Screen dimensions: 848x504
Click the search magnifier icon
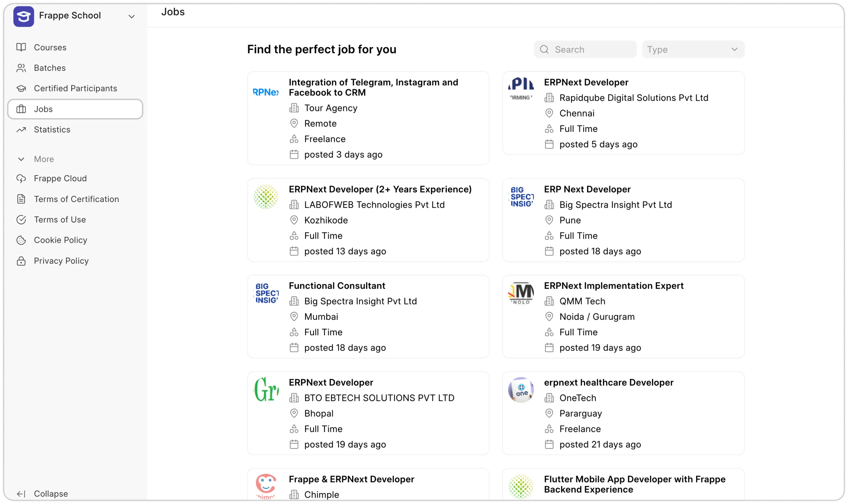[544, 49]
